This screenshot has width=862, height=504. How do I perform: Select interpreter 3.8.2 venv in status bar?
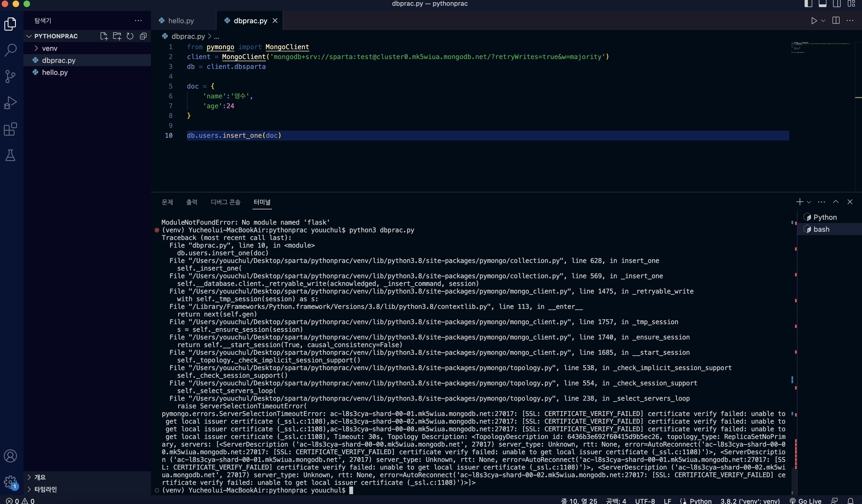point(750,500)
